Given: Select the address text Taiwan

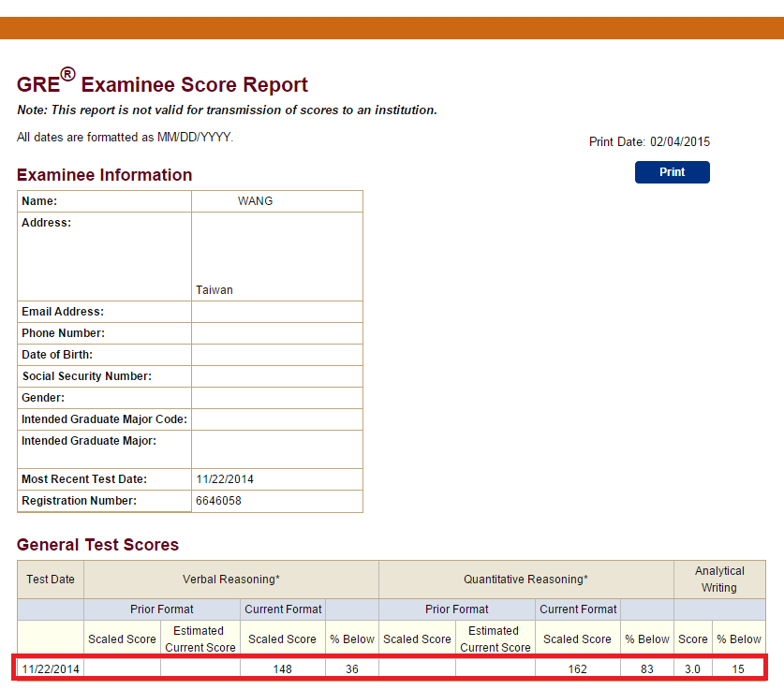Looking at the screenshot, I should (214, 290).
